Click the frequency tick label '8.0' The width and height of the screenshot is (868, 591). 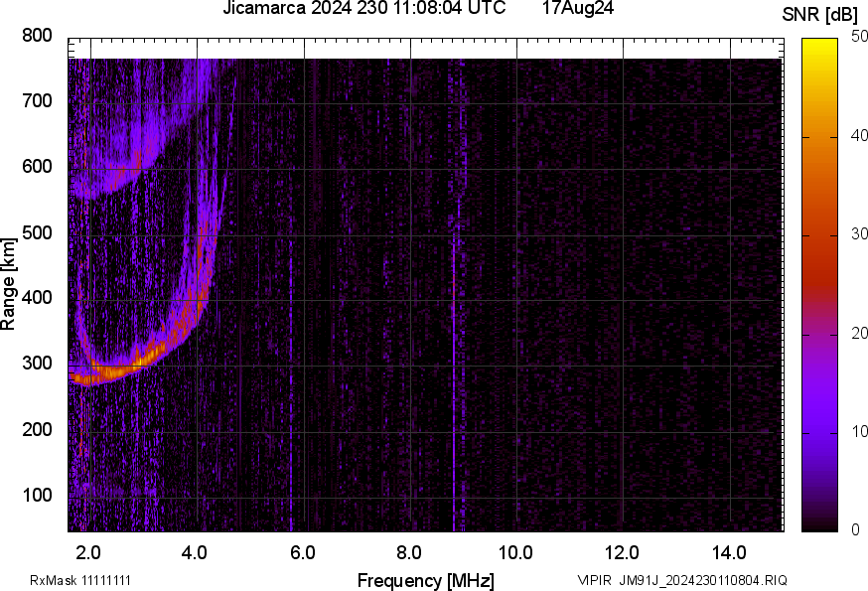[x=408, y=552]
